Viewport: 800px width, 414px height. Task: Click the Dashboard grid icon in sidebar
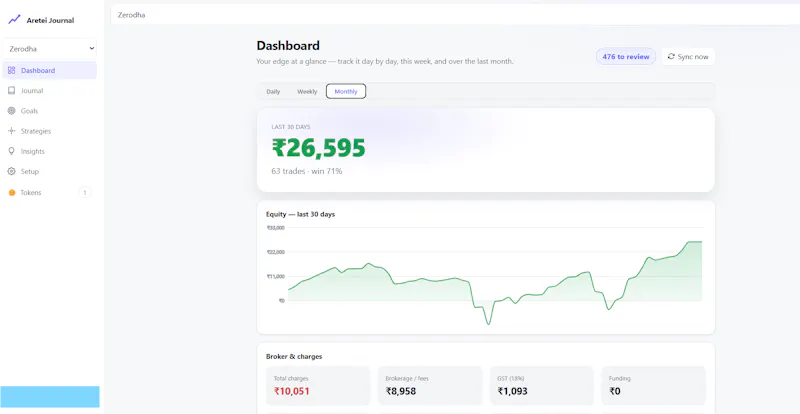12,70
